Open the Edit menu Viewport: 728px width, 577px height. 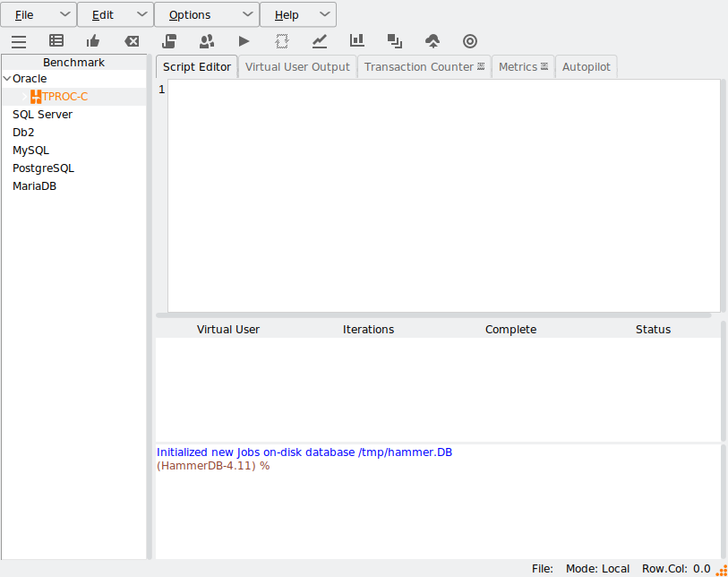[116, 15]
